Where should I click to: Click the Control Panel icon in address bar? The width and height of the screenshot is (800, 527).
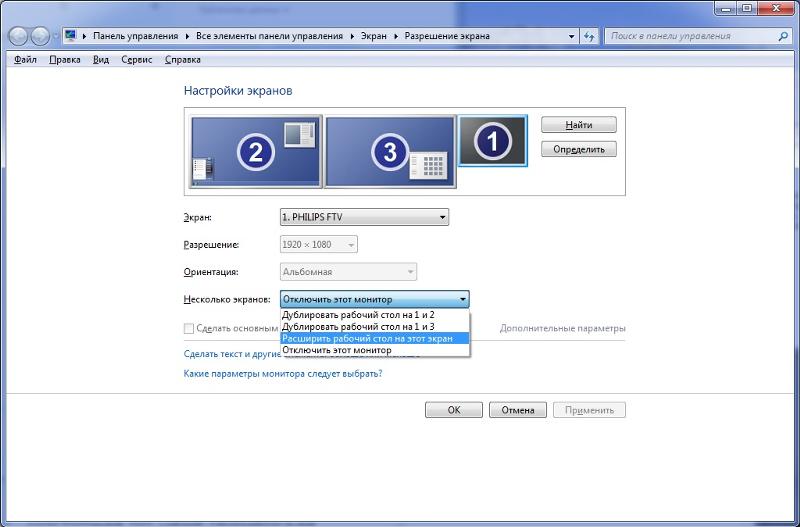coord(70,36)
